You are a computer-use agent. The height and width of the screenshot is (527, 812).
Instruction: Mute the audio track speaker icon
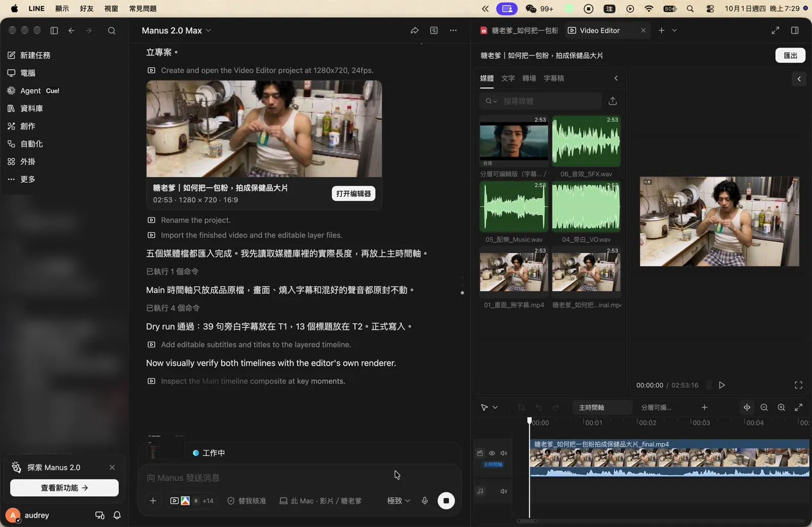click(503, 491)
